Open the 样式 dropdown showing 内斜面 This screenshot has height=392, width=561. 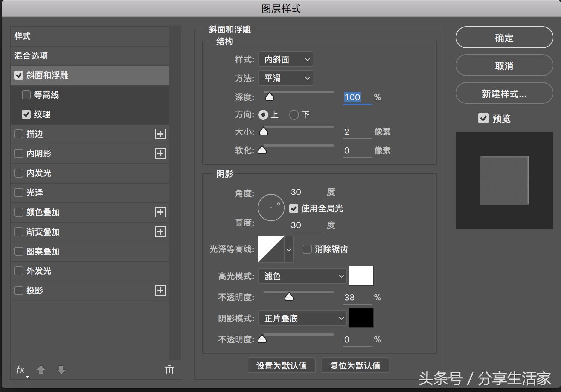coord(285,59)
